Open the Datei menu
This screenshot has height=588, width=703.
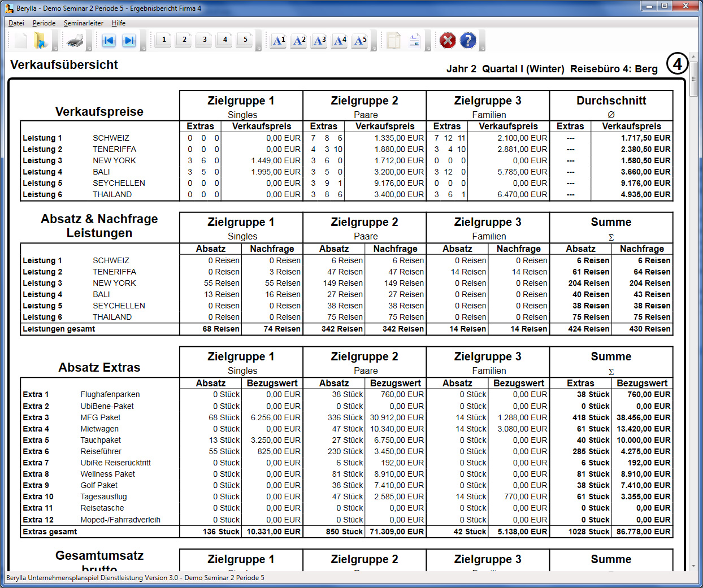[x=16, y=23]
